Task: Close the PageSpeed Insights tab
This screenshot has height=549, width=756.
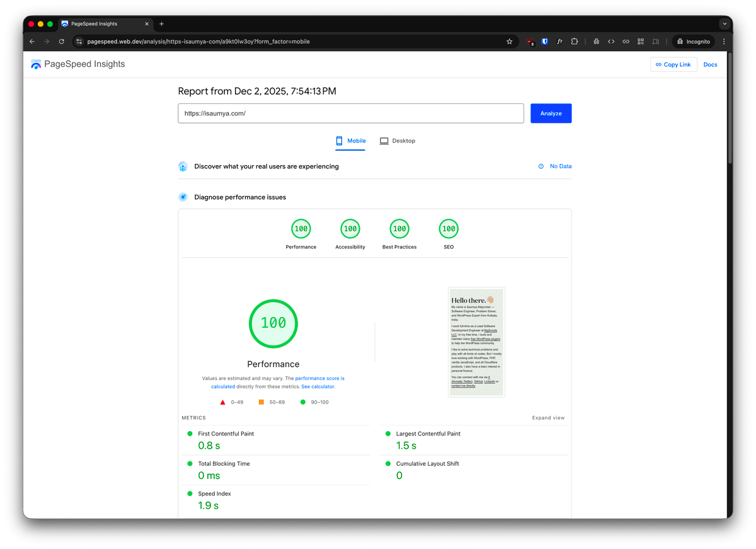Action: click(147, 24)
